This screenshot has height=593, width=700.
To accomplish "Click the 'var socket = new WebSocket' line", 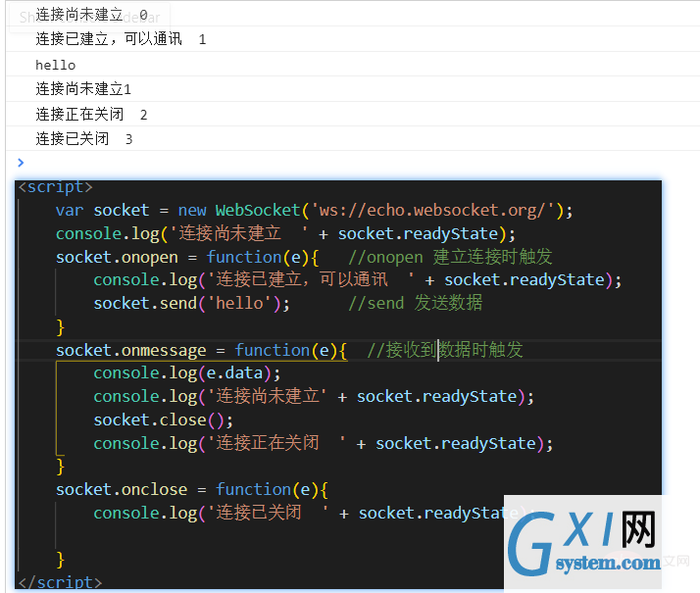I will (314, 210).
